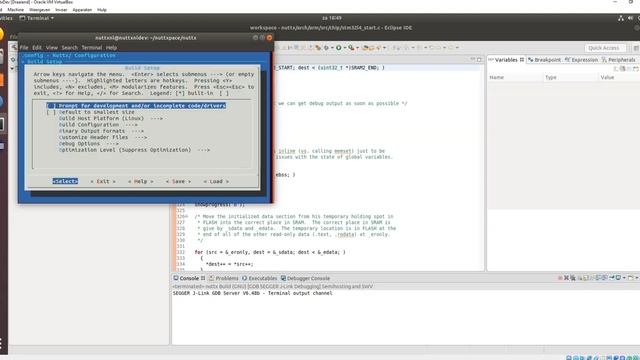The height and width of the screenshot is (360, 640).
Task: Click the Debug bug icon in Eclipse toolbar
Action: 326,48
